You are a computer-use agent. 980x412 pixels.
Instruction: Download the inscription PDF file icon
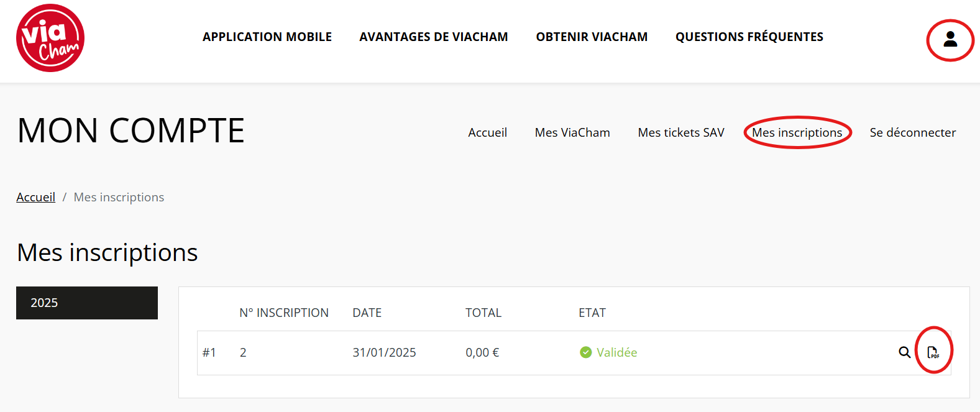(933, 352)
